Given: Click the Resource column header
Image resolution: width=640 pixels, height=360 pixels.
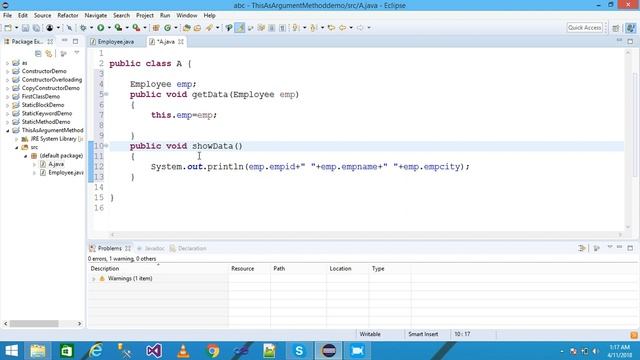Looking at the screenshot, I should [x=242, y=269].
